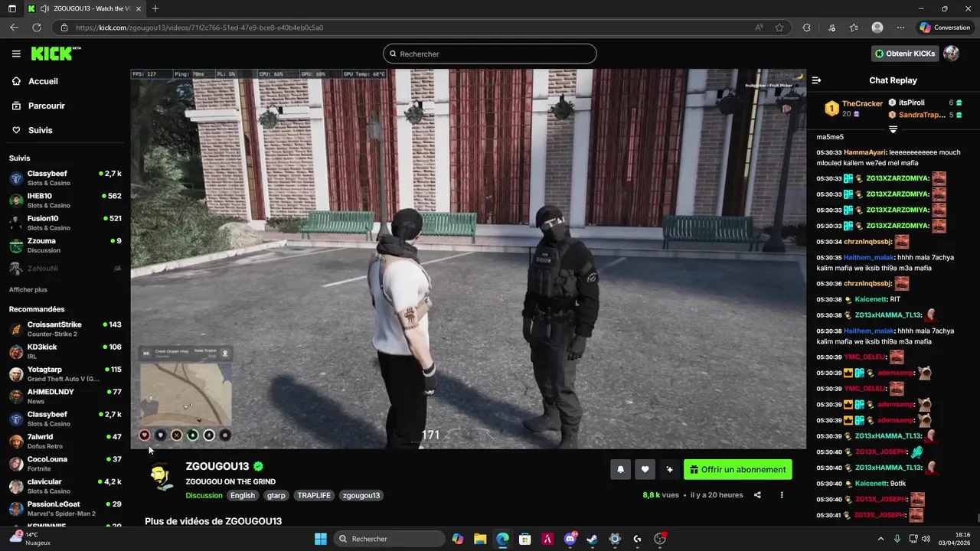Open Edge settings and more menu
Image resolution: width=980 pixels, height=551 pixels.
coord(900,28)
